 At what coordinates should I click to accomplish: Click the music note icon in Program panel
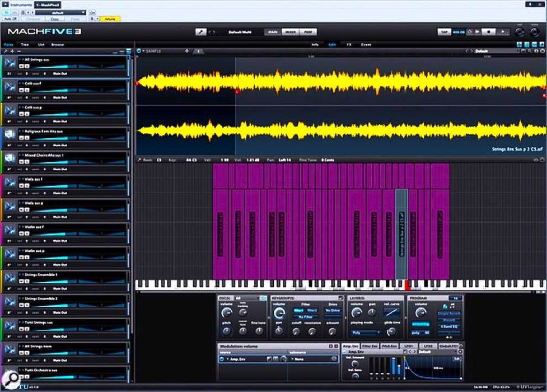coord(452,306)
